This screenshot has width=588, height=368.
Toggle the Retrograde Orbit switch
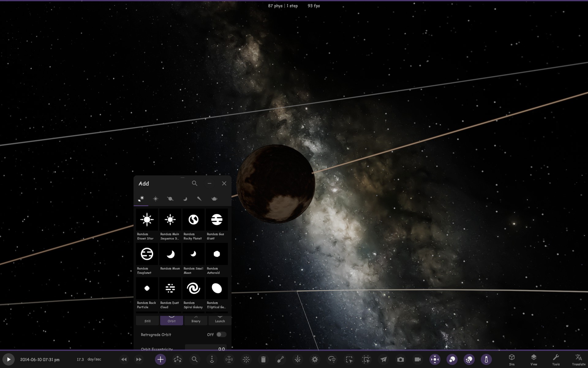(221, 335)
